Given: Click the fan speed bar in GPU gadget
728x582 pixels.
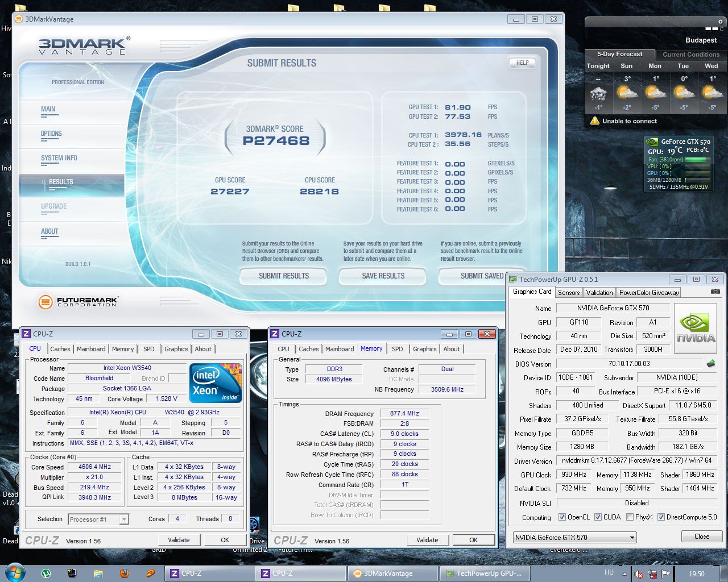Looking at the screenshot, I should coord(698,160).
